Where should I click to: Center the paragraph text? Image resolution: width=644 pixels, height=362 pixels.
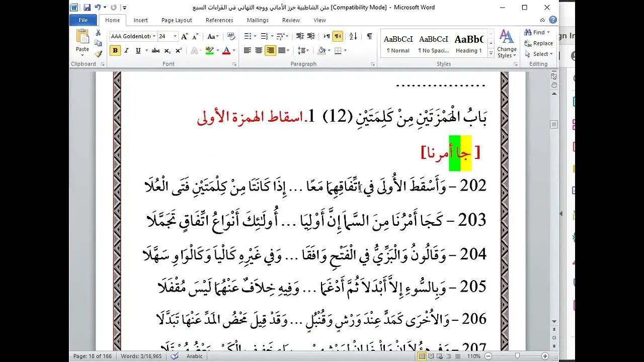point(259,50)
